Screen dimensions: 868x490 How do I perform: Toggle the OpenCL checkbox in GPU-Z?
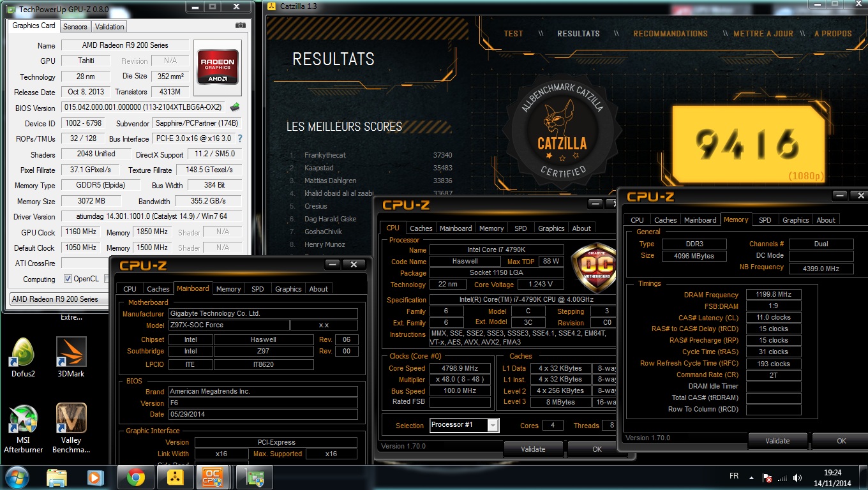tap(68, 279)
